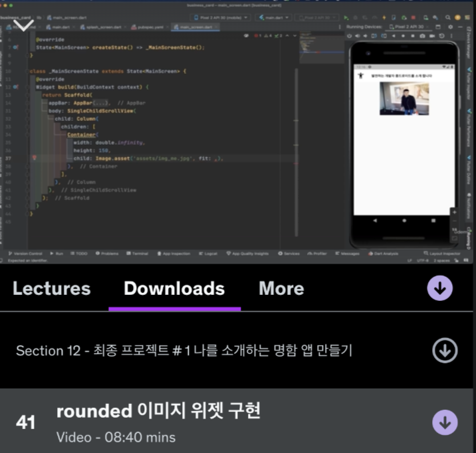Screen dimensions: 476x453
Task: Go to next highlighted error down arrow
Action: [x=295, y=36]
